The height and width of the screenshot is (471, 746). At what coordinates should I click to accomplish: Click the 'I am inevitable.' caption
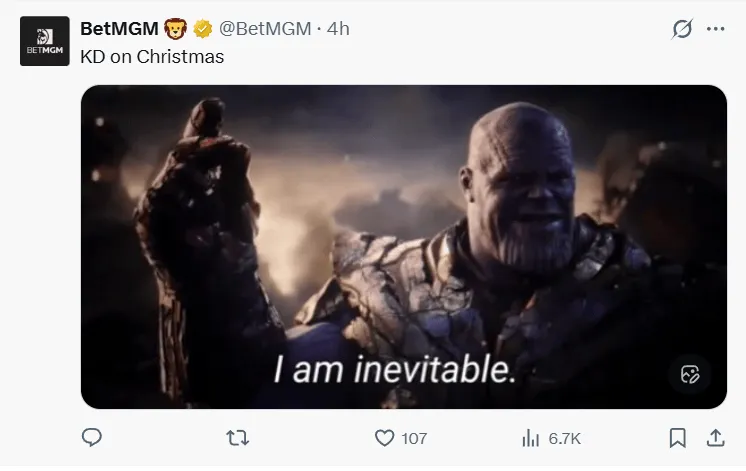pyautogui.click(x=396, y=369)
